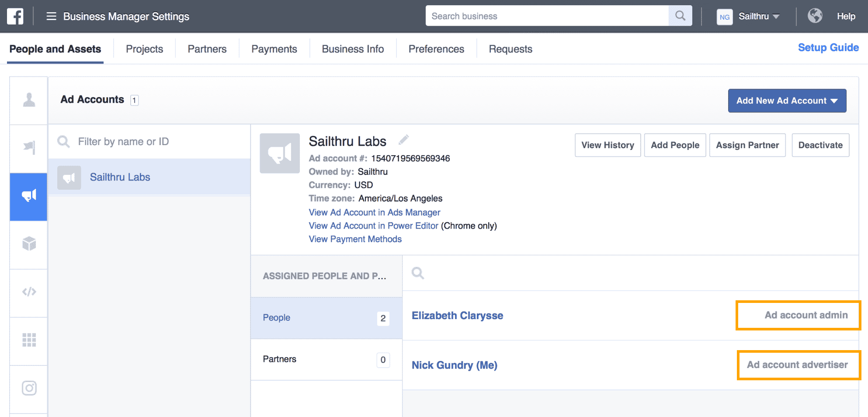868x417 pixels.
Task: Open the globe notifications icon
Action: (x=815, y=16)
